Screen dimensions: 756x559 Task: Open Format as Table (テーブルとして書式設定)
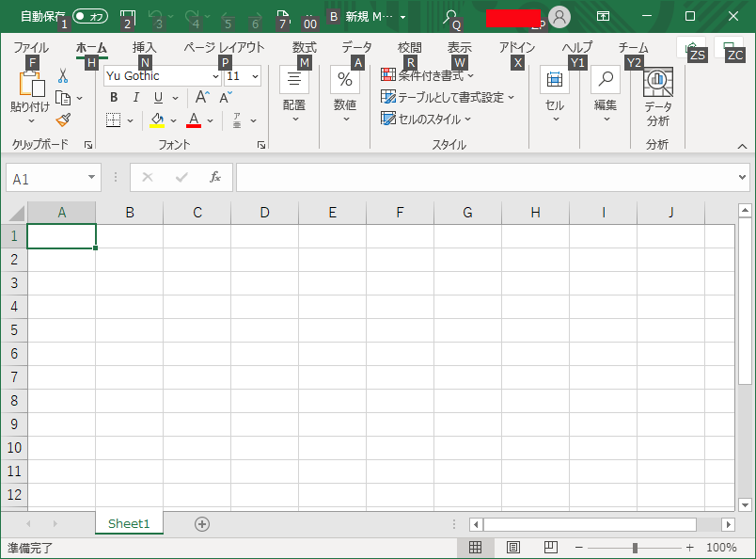coord(448,97)
